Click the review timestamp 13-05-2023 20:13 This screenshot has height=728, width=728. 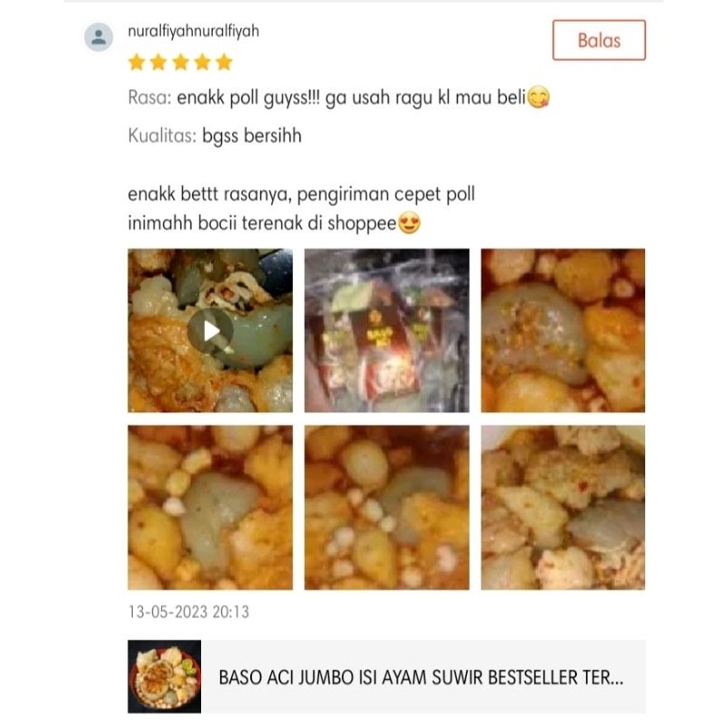pos(188,612)
